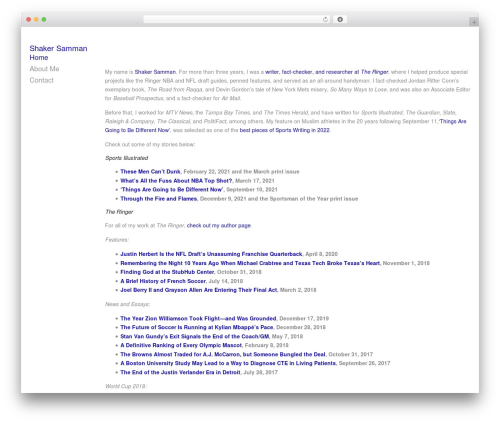This screenshot has height=423, width=500.
Task: Open Stan Van Gundy's Exit article
Action: (x=195, y=336)
